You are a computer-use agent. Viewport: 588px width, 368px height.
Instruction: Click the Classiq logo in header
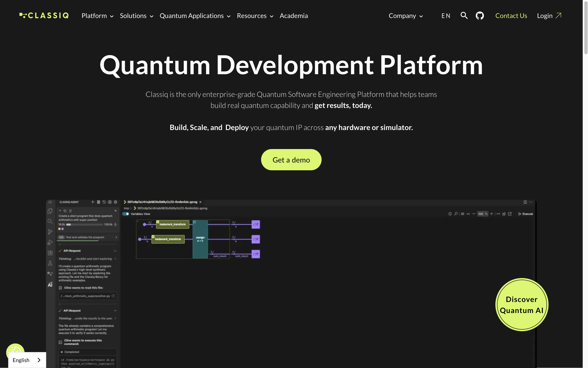pos(44,16)
